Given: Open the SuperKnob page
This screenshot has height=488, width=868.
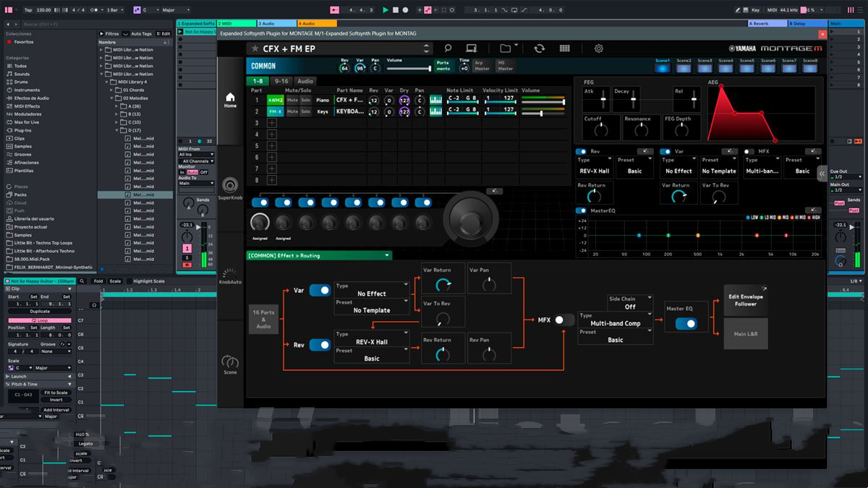Looking at the screenshot, I should [230, 187].
